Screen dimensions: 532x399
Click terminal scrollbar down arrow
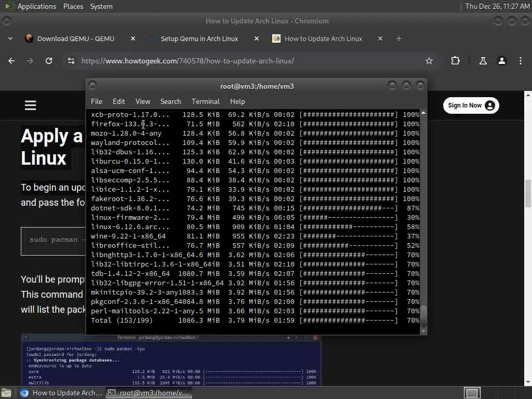[x=423, y=331]
